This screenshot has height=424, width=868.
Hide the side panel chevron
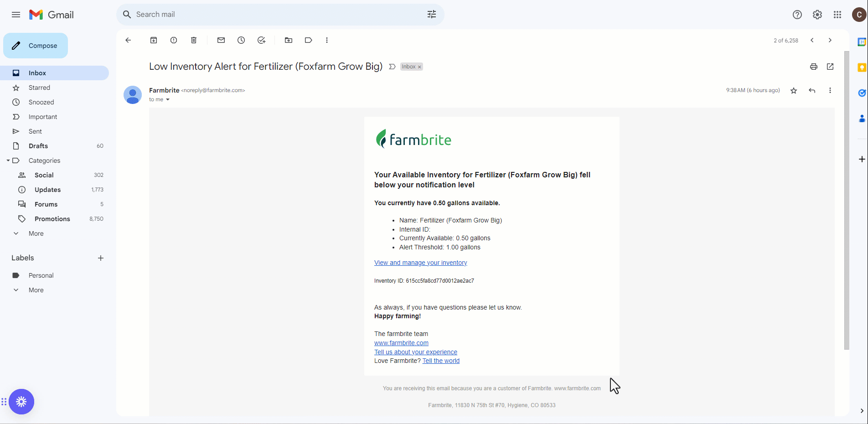click(862, 411)
